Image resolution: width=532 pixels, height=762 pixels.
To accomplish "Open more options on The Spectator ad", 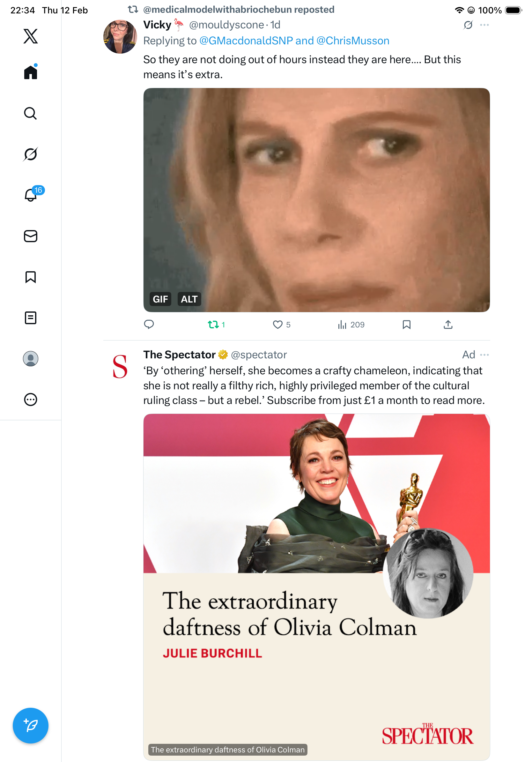I will click(x=484, y=355).
